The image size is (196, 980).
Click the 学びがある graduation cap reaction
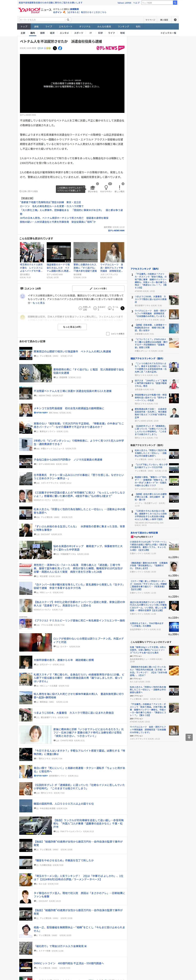tap(93, 188)
